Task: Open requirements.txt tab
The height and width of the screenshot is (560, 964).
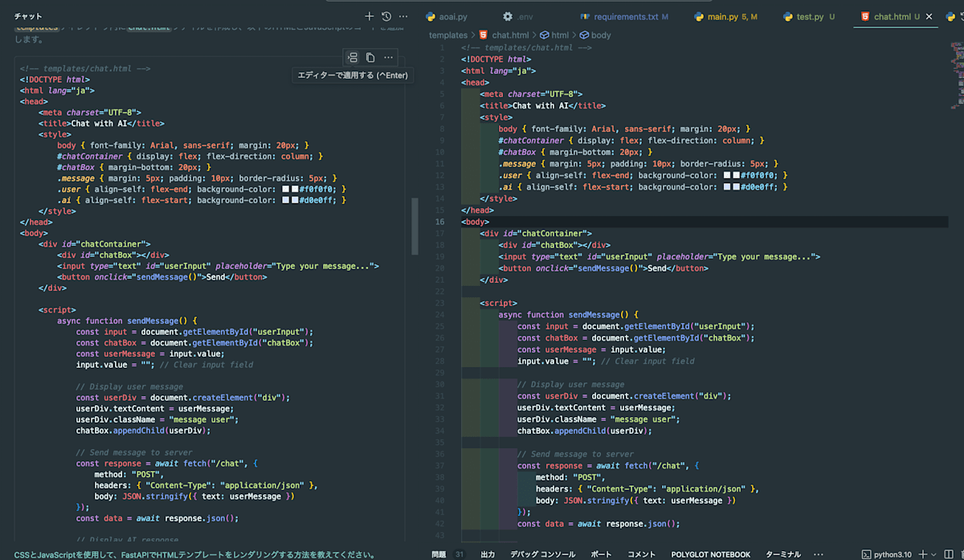Action: coord(624,16)
